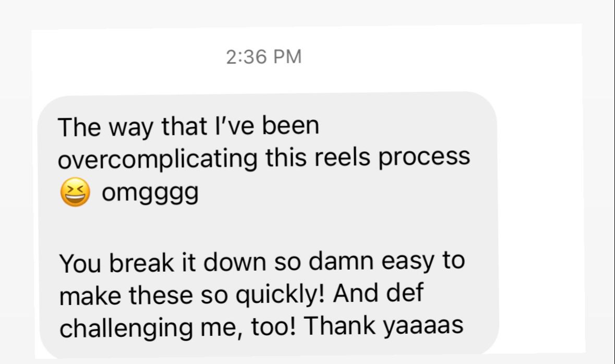Select the gray message bubble
Image resolution: width=615 pixels, height=364 pixels.
(268, 225)
